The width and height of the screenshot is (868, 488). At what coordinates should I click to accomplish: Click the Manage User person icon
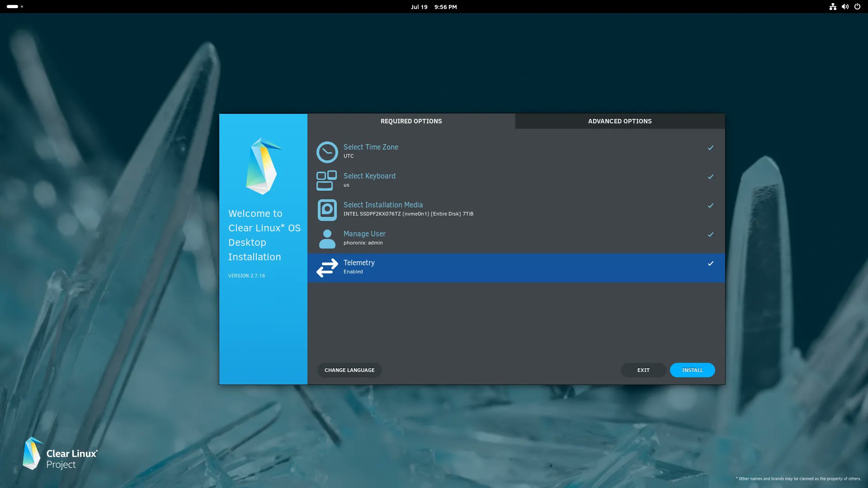pyautogui.click(x=327, y=239)
